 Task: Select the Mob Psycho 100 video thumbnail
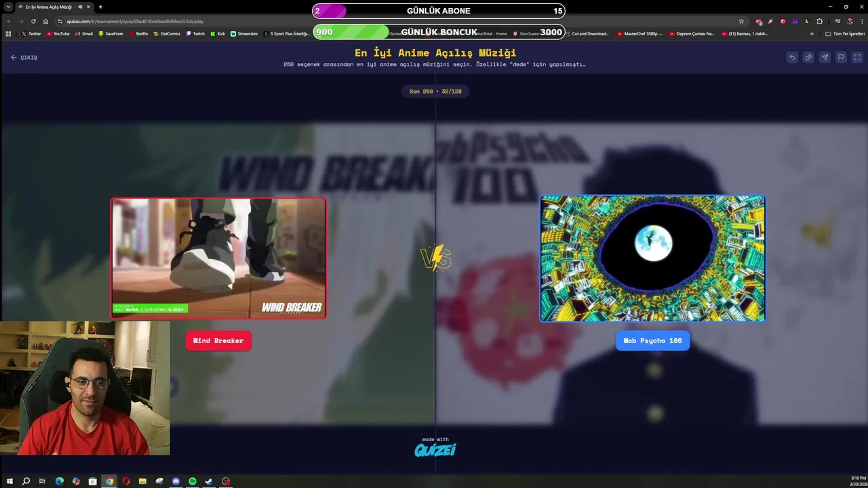(x=652, y=258)
